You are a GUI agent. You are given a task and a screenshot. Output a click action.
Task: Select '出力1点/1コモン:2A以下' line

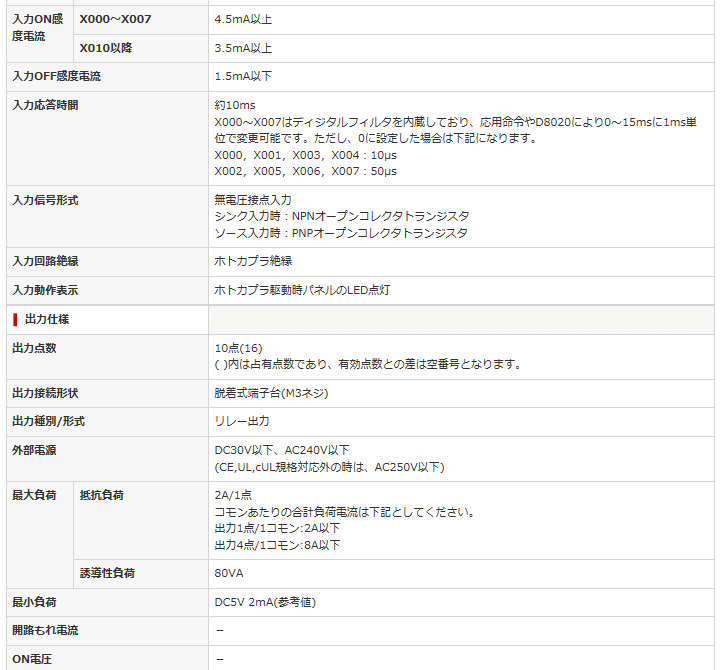click(x=277, y=529)
